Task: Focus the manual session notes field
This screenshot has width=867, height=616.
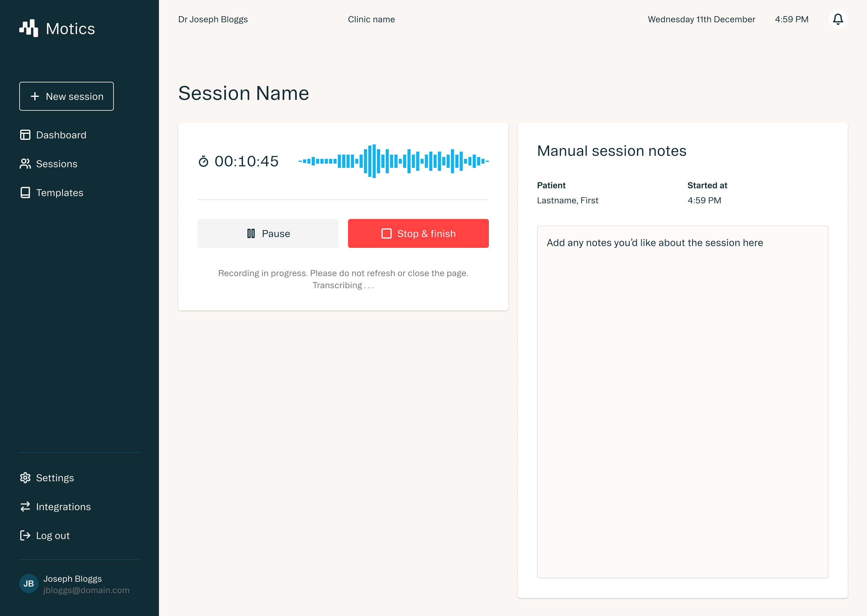Action: [x=682, y=402]
